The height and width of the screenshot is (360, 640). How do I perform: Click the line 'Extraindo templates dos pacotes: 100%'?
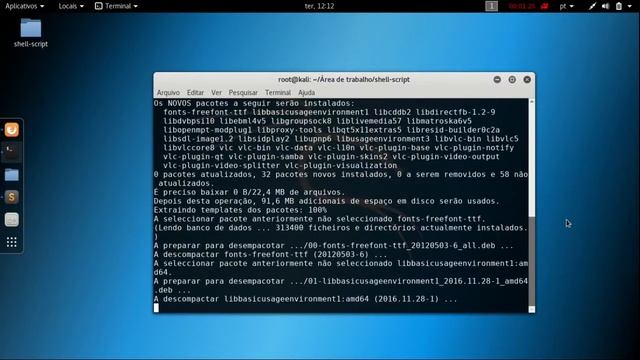click(240, 210)
